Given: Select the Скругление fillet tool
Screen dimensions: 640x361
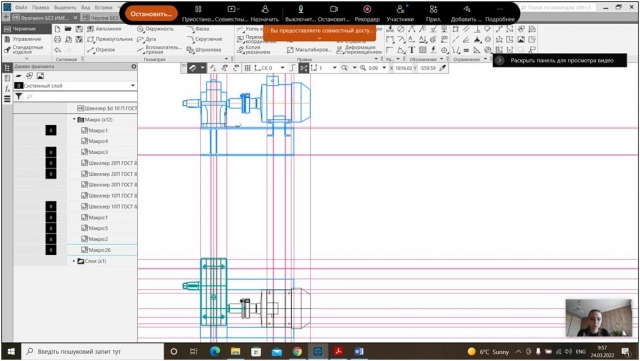Looking at the screenshot, I should 204,39.
